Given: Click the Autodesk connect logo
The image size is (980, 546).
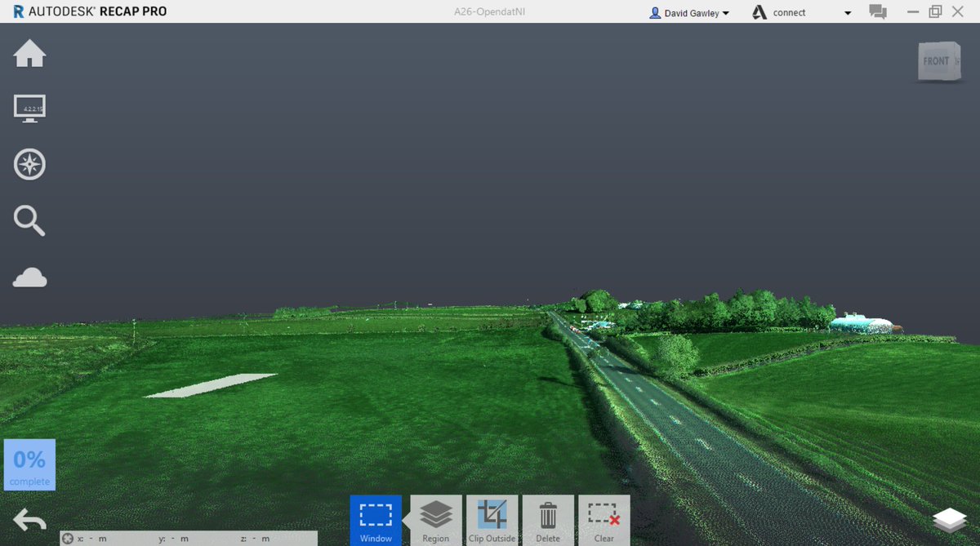Looking at the screenshot, I should 759,12.
